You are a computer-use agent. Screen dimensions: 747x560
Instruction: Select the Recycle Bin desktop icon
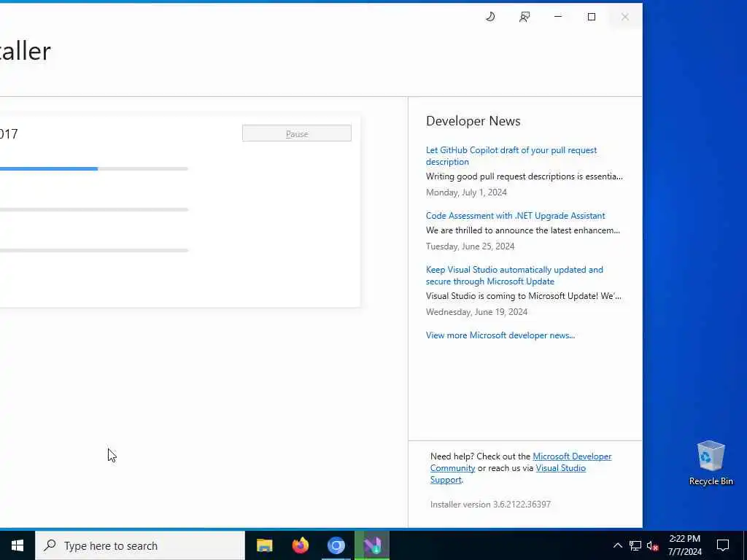(711, 463)
